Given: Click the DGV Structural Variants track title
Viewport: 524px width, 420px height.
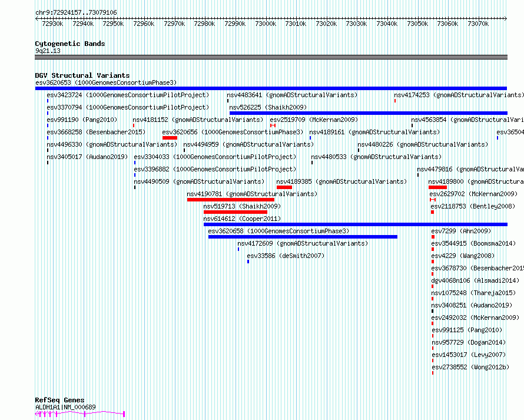Looking at the screenshot, I should pos(82,75).
